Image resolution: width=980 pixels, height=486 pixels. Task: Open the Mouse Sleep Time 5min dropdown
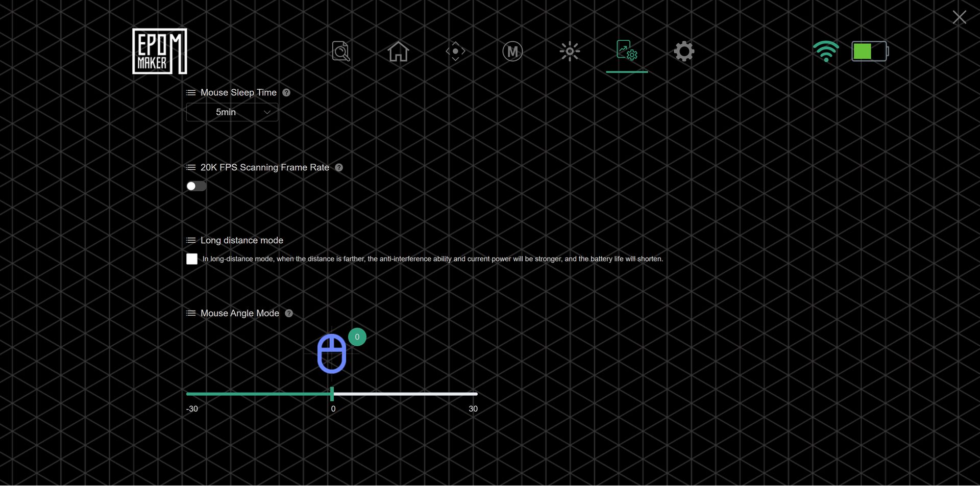[232, 112]
